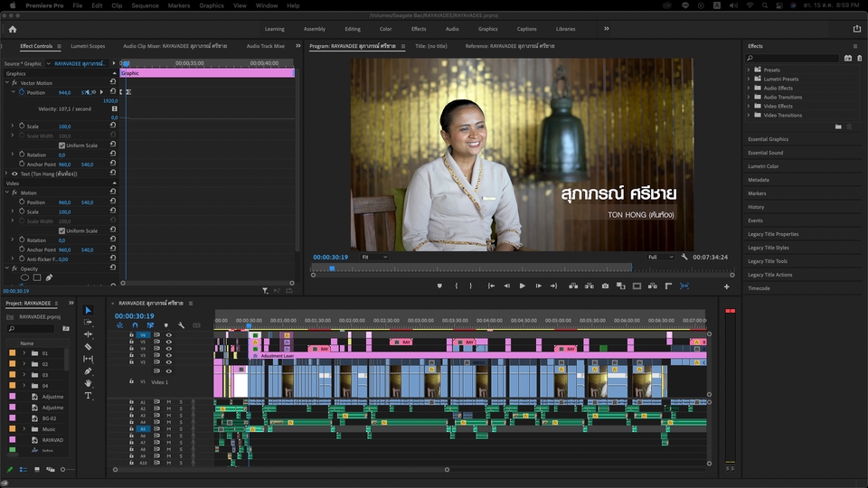Viewport: 868px width, 488px height.
Task: Open timeline display settings wrench
Action: [181, 325]
